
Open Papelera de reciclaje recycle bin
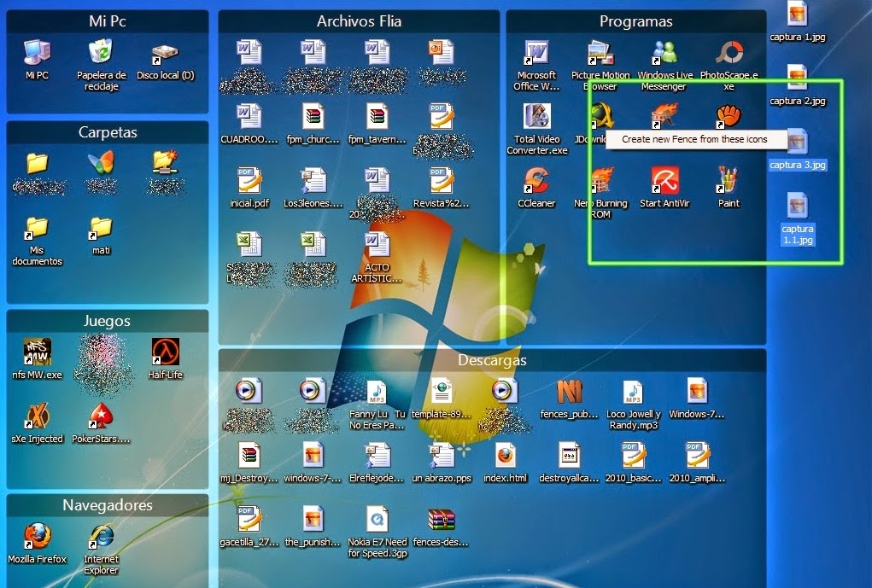tap(102, 54)
